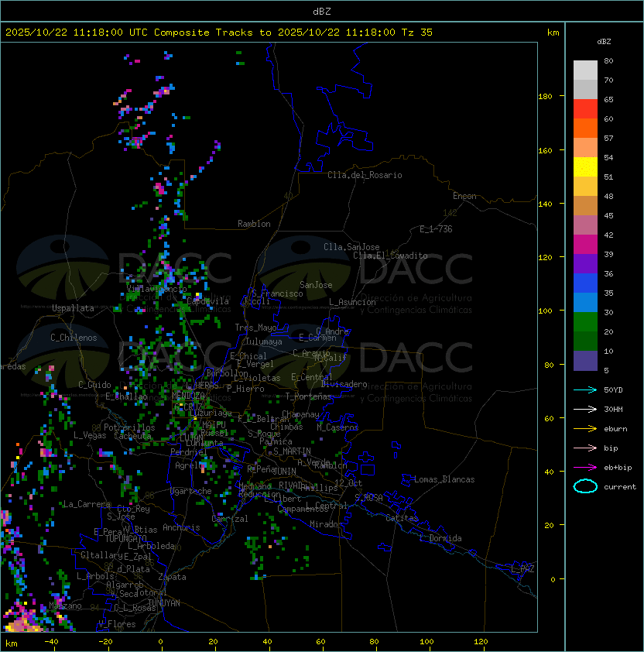The image size is (644, 652).
Task: Click the L_PAZ map label
Action: 522,569
